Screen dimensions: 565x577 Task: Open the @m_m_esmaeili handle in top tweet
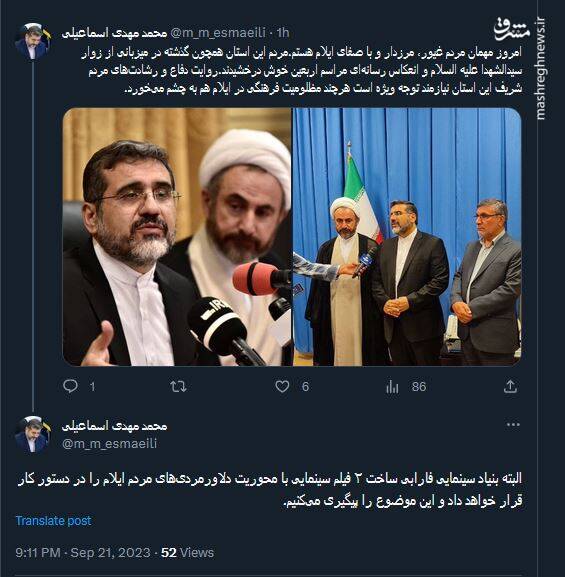click(218, 33)
